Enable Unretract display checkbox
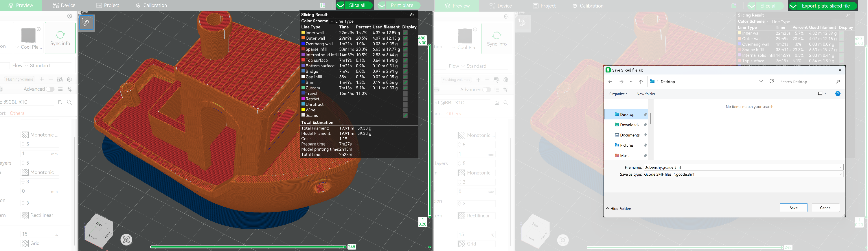This screenshot has width=868, height=251. pos(405,105)
